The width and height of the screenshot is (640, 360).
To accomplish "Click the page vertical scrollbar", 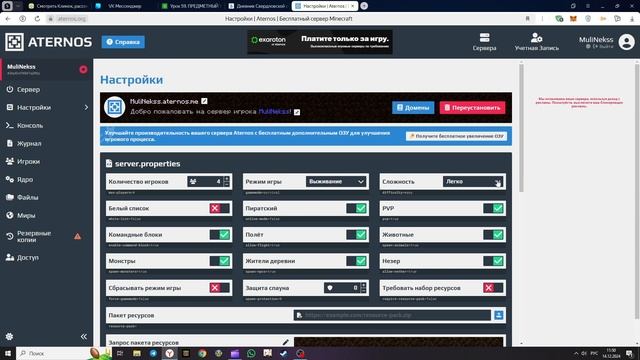I will 521,128.
